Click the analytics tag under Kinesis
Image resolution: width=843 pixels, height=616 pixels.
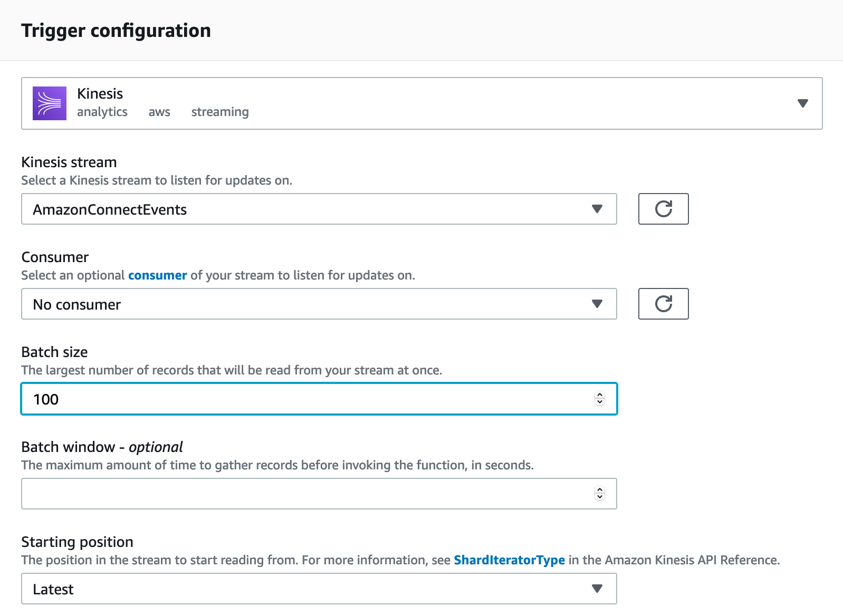click(102, 112)
